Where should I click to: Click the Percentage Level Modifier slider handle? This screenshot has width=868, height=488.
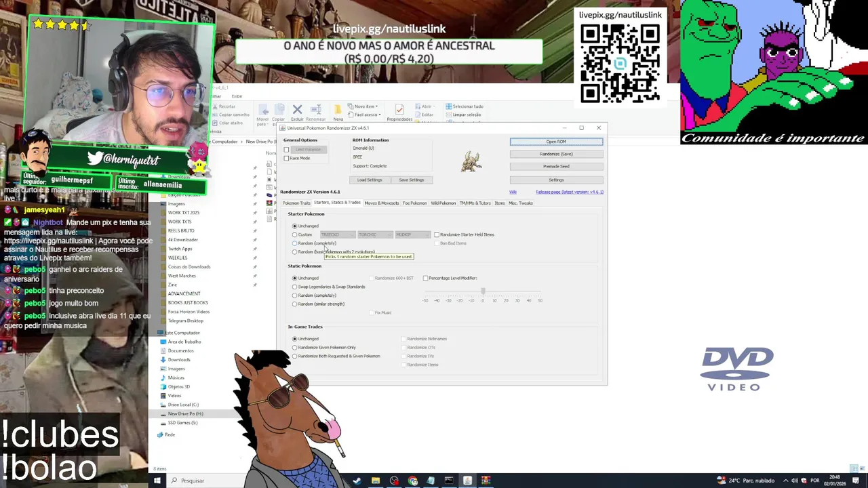[483, 291]
